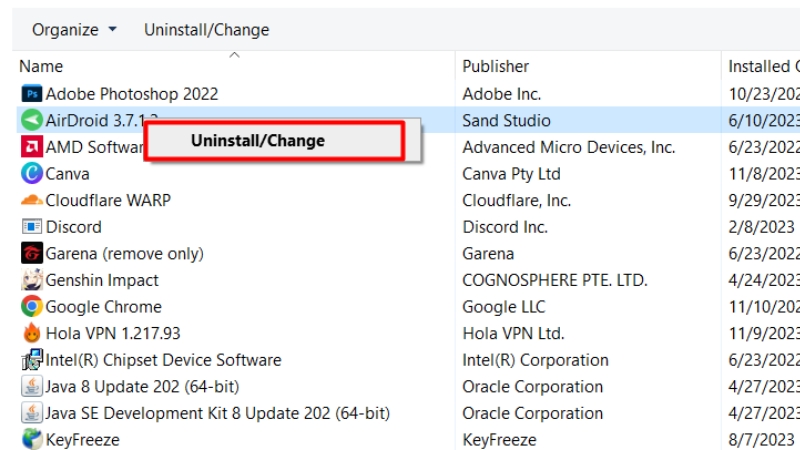Click the Cloudflare WARP cloud icon
The image size is (800, 450).
point(32,200)
